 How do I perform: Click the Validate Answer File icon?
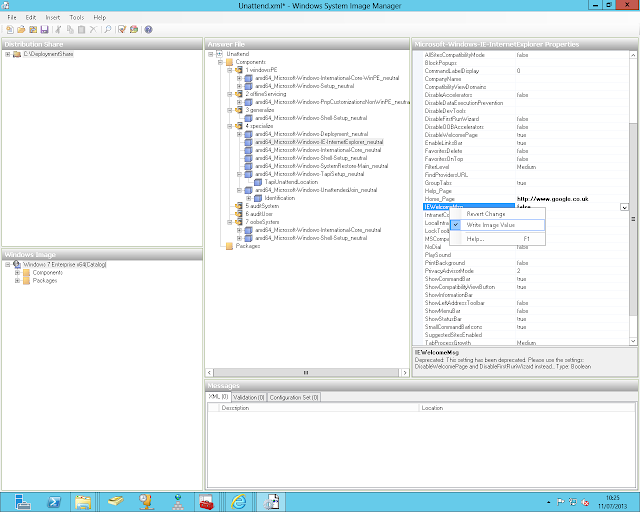pyautogui.click(x=122, y=29)
